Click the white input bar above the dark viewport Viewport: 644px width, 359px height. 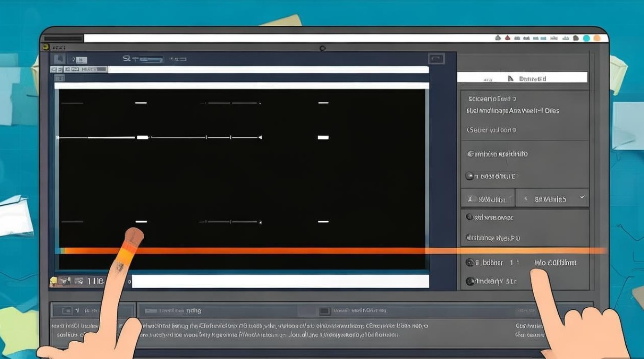[241, 86]
